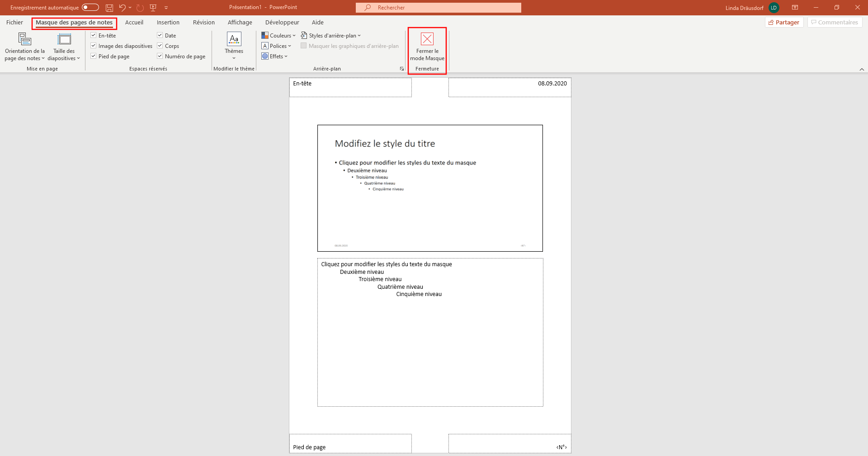The height and width of the screenshot is (456, 868).
Task: Click Troisième niveau in notes body
Action: (x=380, y=279)
